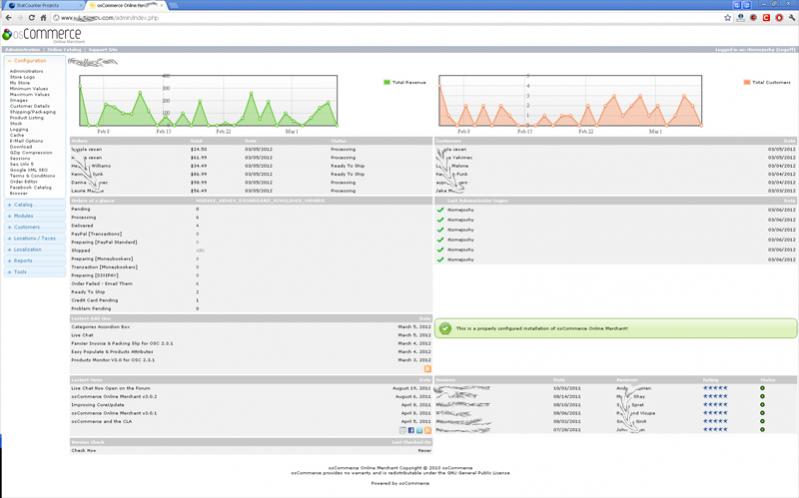The height and width of the screenshot is (498, 799).
Task: Expand the Customers sidebar section
Action: point(27,227)
